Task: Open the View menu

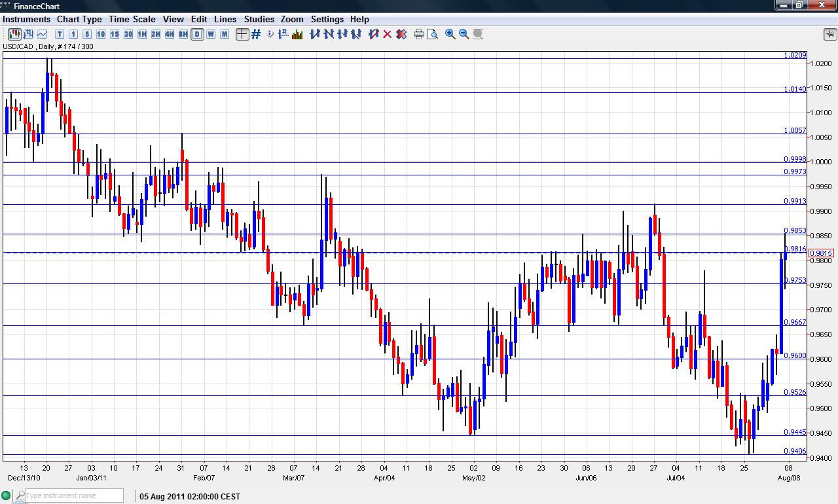Action: (173, 19)
